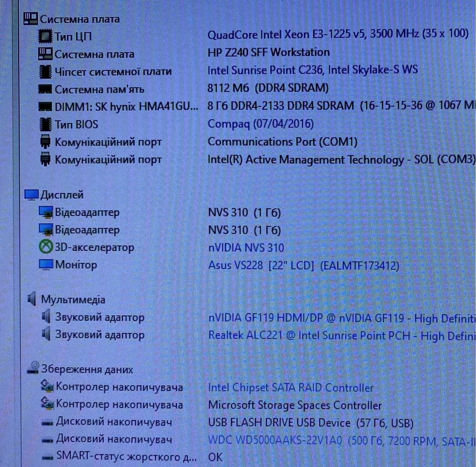Select value 8112 Мб (DDR4 SDRAM)
Image resolution: width=476 pixels, height=467 pixels.
pos(268,88)
